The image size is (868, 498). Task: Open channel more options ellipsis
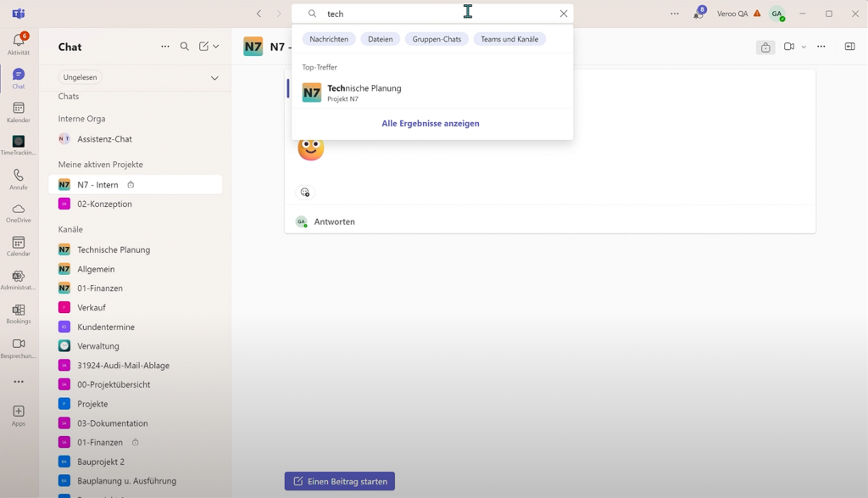point(821,47)
